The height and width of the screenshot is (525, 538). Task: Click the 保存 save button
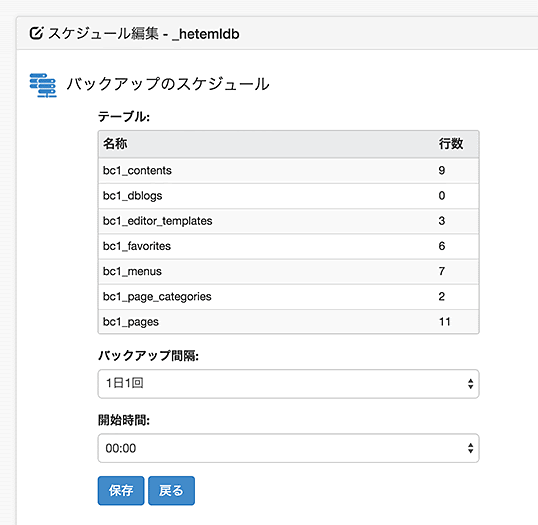(121, 490)
